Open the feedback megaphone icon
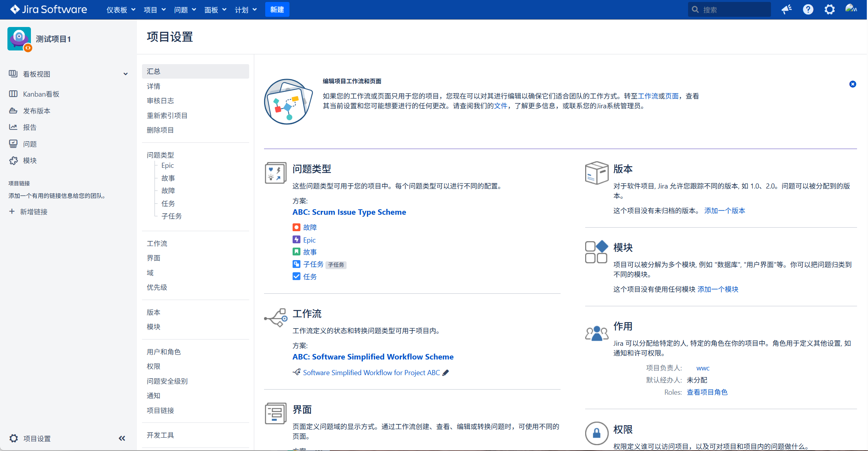868x451 pixels. [786, 9]
